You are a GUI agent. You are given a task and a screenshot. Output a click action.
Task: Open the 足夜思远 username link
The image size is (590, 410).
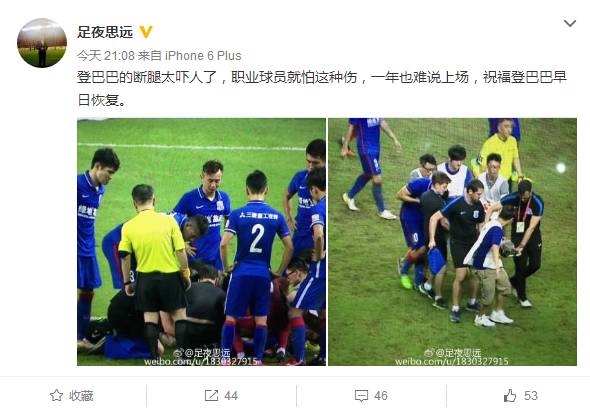tap(105, 32)
